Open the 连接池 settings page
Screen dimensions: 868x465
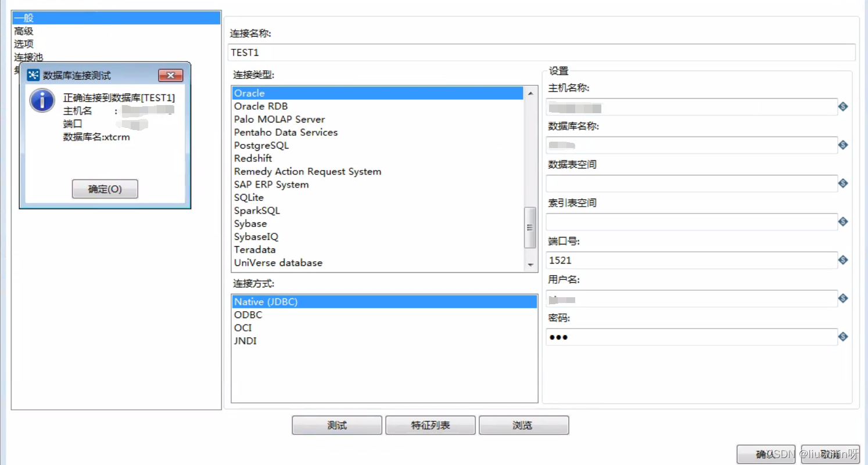point(29,57)
